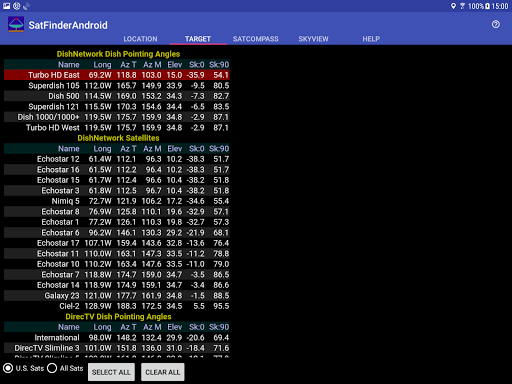This screenshot has width=512, height=384.
Task: Click the SELECT ALL button
Action: (x=111, y=372)
